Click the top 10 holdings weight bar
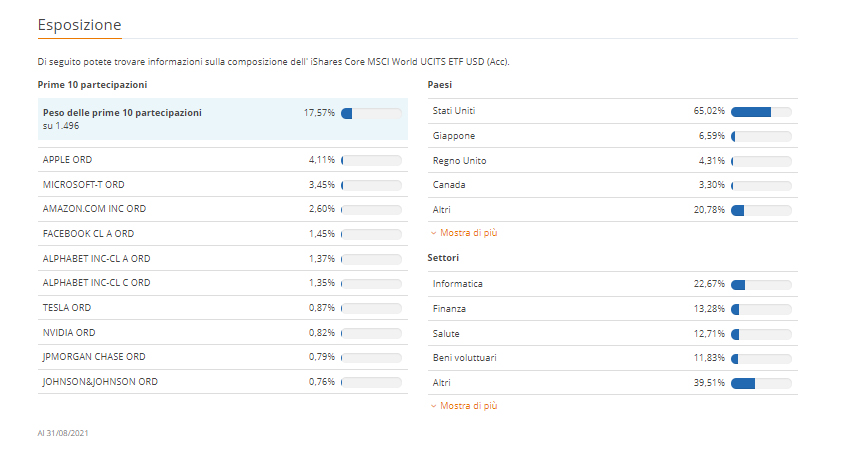The height and width of the screenshot is (452, 845). [x=371, y=114]
